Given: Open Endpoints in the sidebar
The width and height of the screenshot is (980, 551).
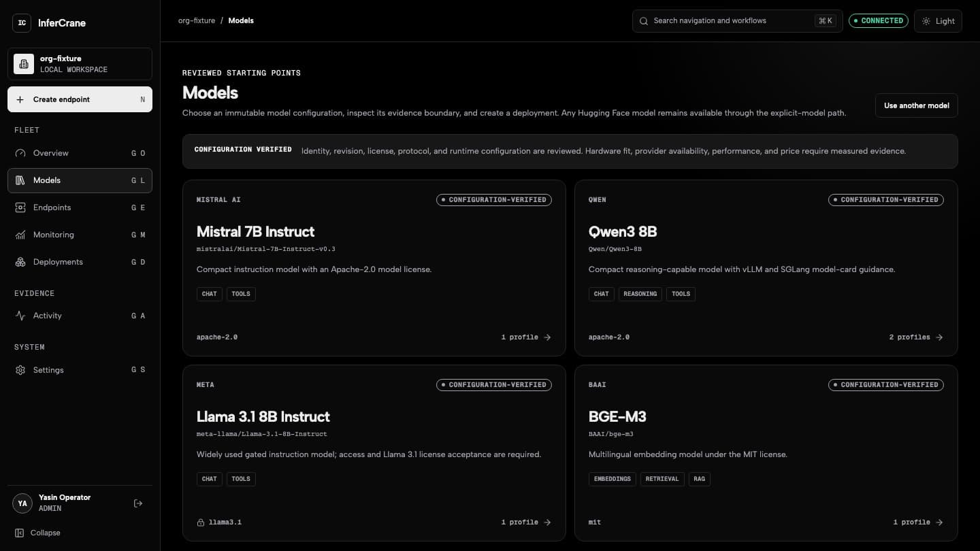Looking at the screenshot, I should pos(80,207).
